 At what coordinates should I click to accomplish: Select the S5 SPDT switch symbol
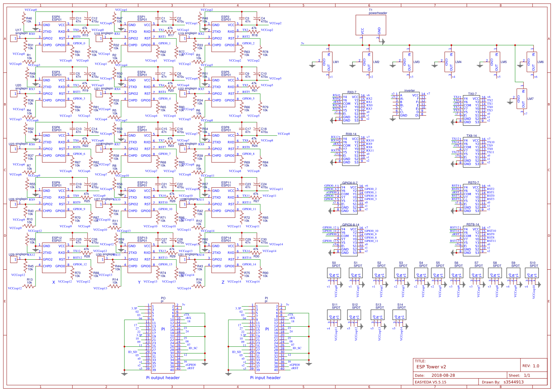coord(438,273)
